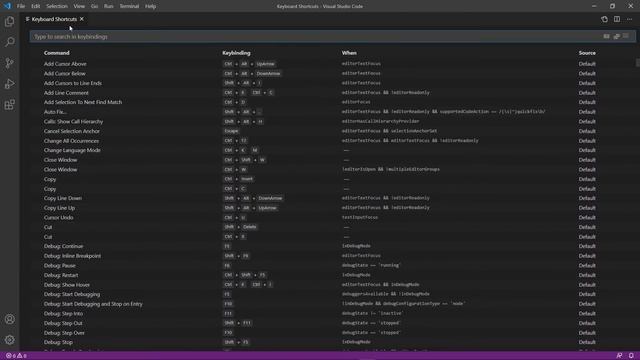Open the Run menu
This screenshot has width=640, height=360.
109,6
